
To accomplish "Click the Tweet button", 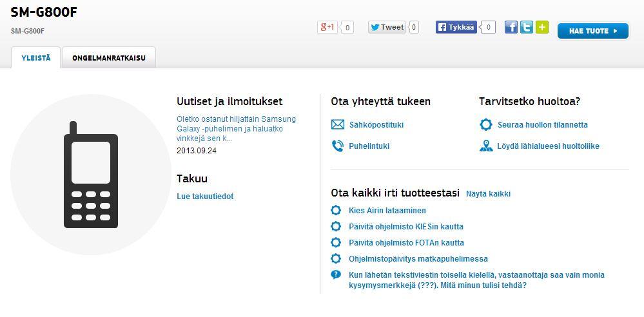I will (x=387, y=27).
